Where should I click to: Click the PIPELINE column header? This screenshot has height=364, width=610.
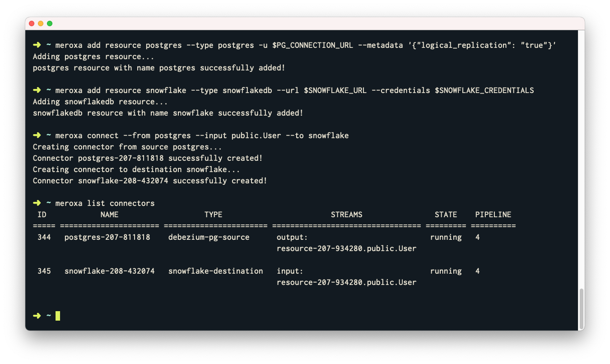pyautogui.click(x=493, y=215)
